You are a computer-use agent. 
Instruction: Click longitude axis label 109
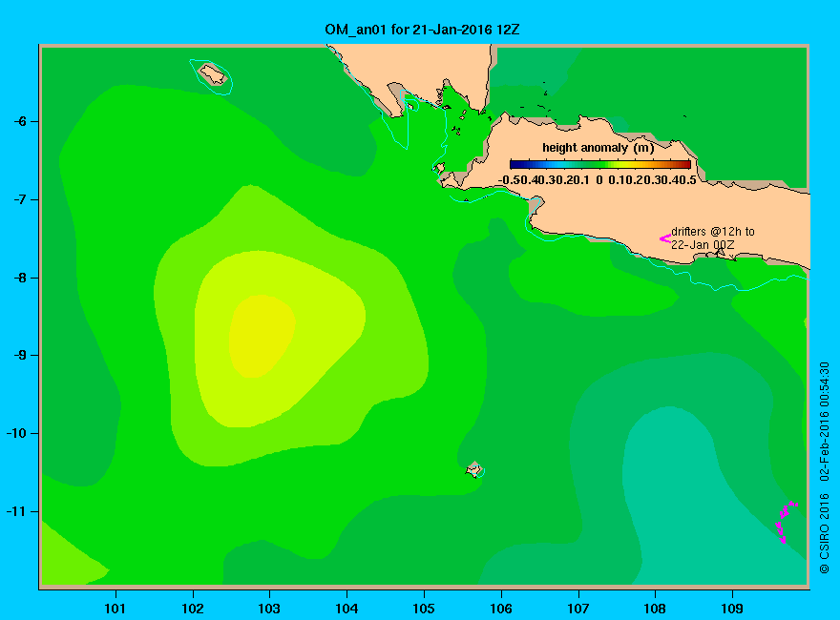coord(732,609)
